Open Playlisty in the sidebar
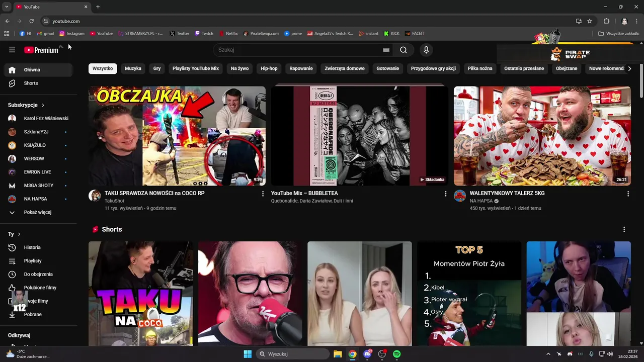The width and height of the screenshot is (644, 362). [39, 261]
